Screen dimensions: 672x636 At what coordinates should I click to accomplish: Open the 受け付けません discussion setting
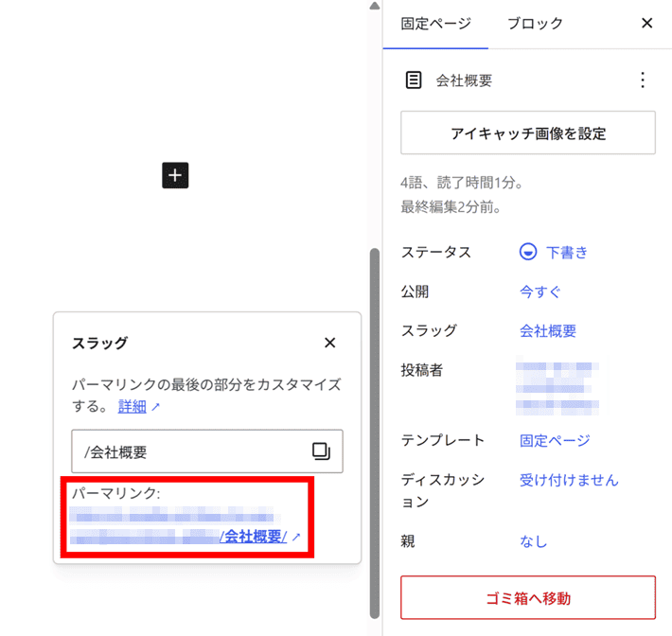point(569,480)
